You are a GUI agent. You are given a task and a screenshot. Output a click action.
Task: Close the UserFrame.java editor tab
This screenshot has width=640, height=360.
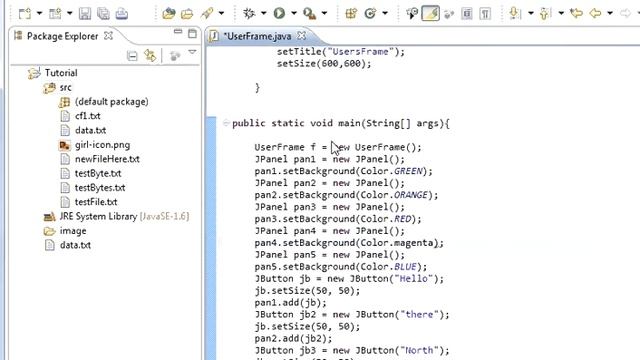(301, 36)
